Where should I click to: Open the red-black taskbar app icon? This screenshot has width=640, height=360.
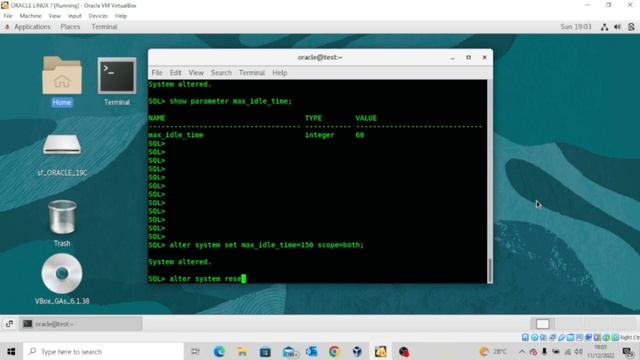coord(404,351)
